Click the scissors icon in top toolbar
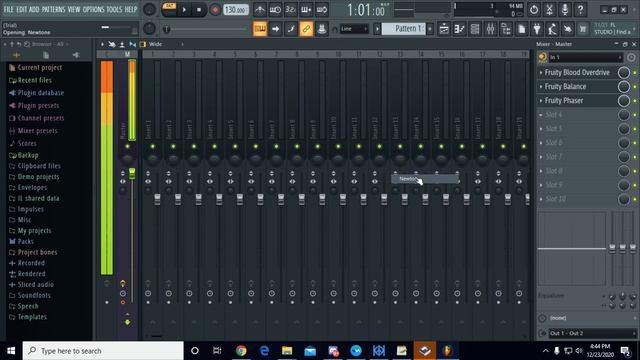The height and width of the screenshot is (360, 640). click(549, 9)
